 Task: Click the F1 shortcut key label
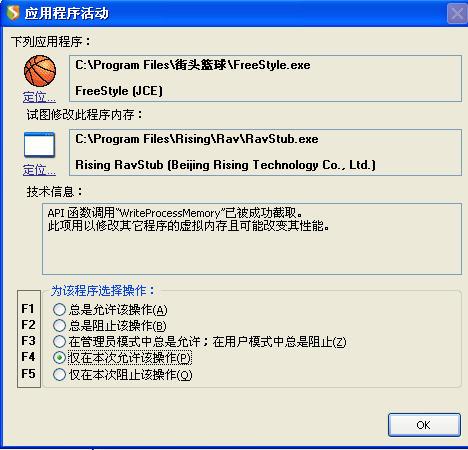click(28, 309)
